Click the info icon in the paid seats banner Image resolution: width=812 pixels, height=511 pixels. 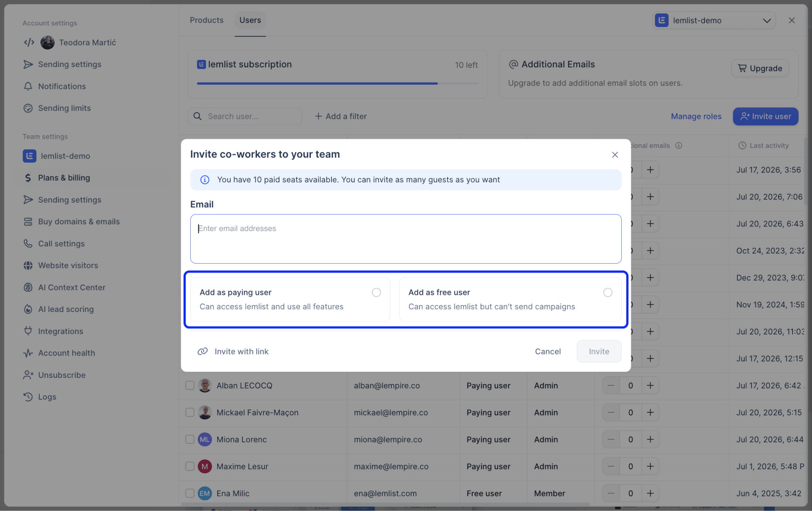tap(205, 180)
